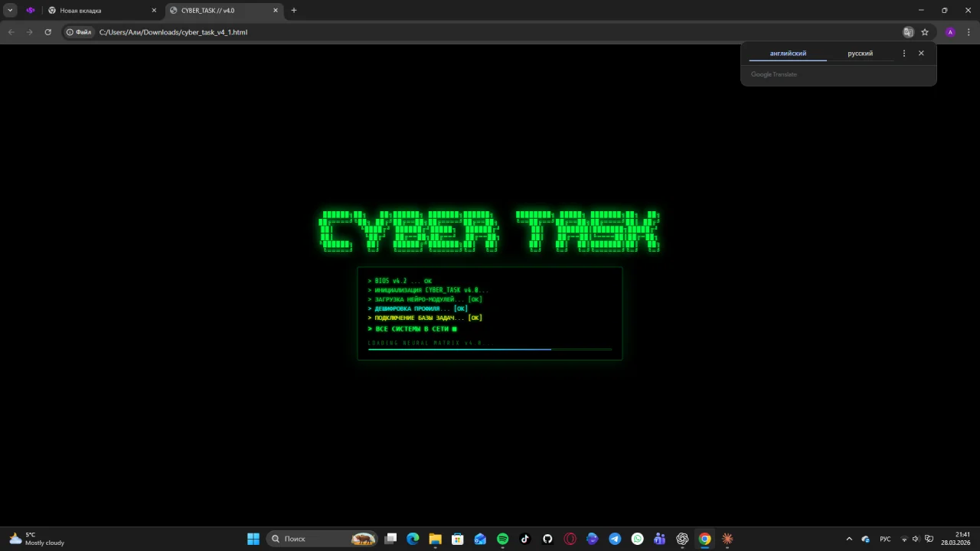
Task: Click the Поиск taskbar search box
Action: coord(323,539)
